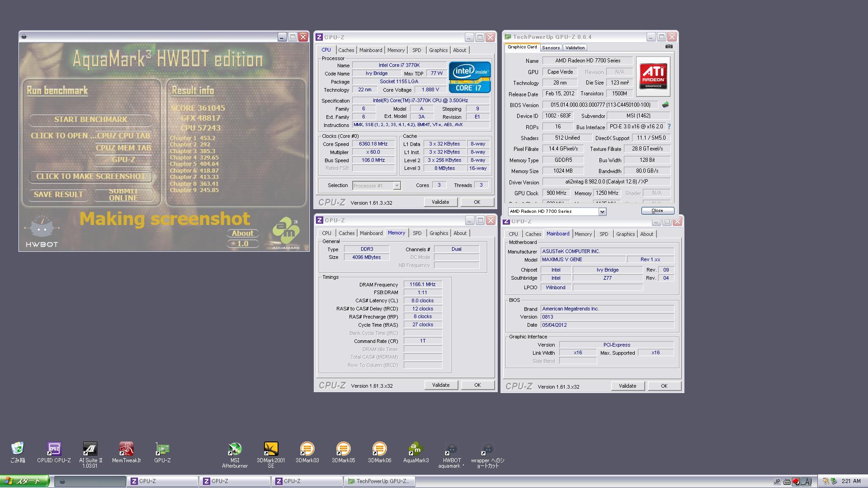Open GPU-Z desktop shortcut icon
Screen dimensions: 868x488
(162, 452)
